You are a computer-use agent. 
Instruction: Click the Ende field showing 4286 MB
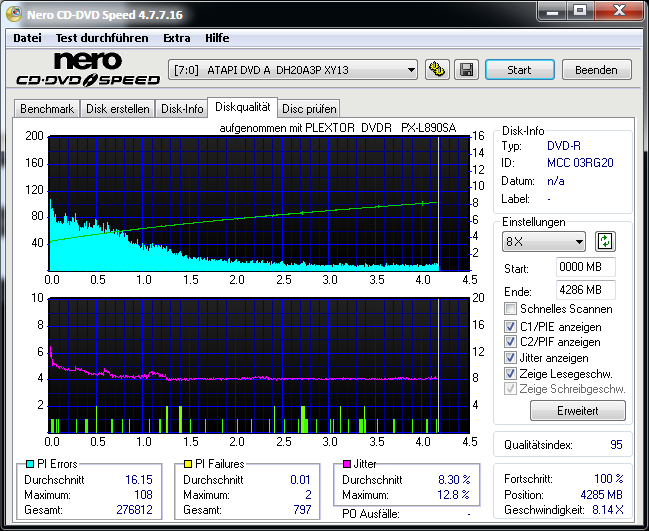(586, 290)
